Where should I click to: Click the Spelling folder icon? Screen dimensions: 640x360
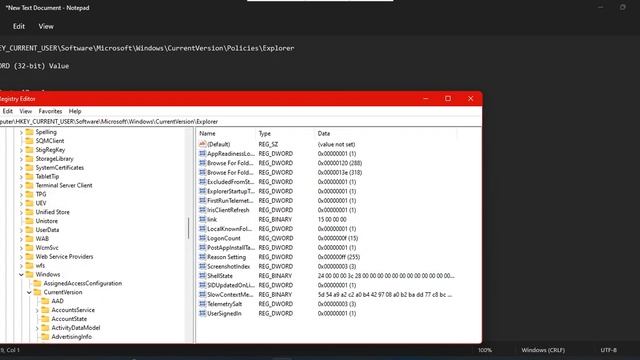(29, 132)
